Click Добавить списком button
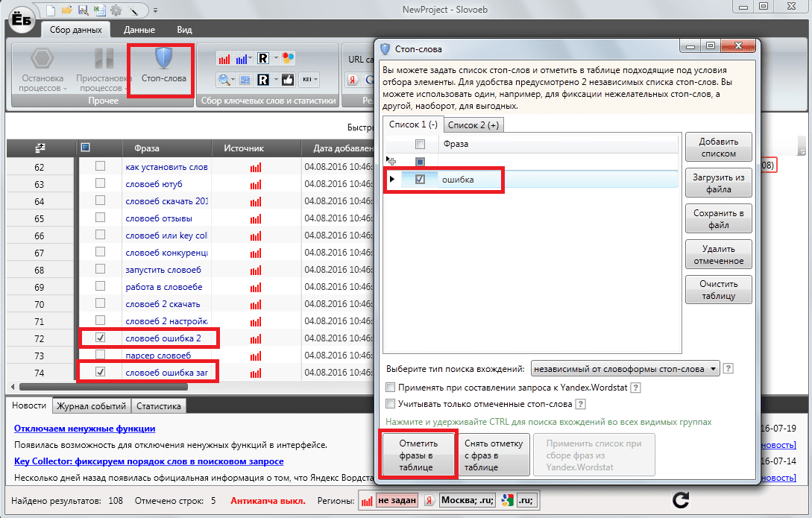 (x=719, y=147)
